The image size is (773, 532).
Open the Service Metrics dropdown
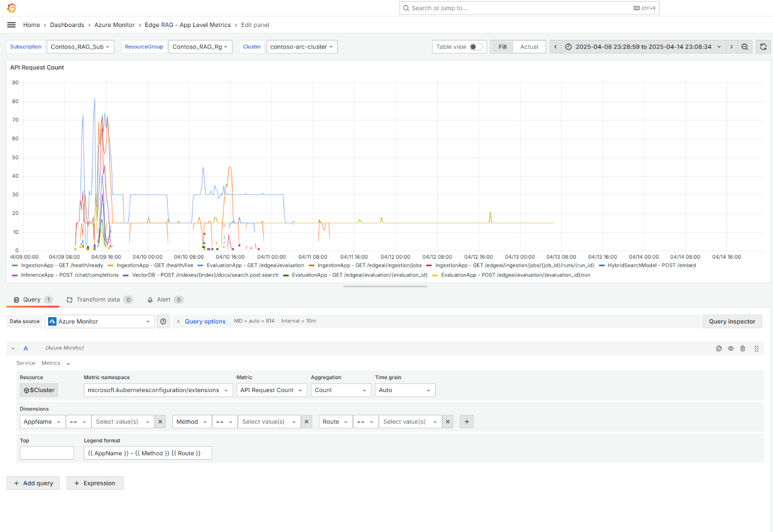point(56,363)
